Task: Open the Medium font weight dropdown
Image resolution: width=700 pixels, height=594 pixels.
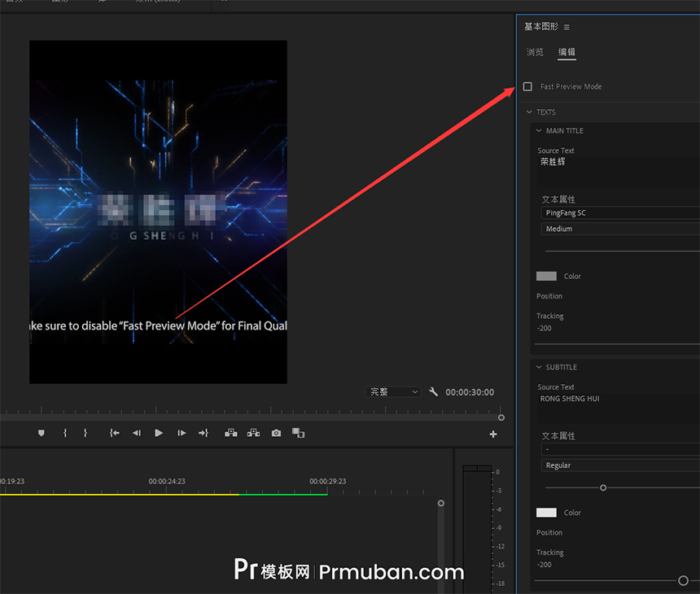Action: pos(619,229)
